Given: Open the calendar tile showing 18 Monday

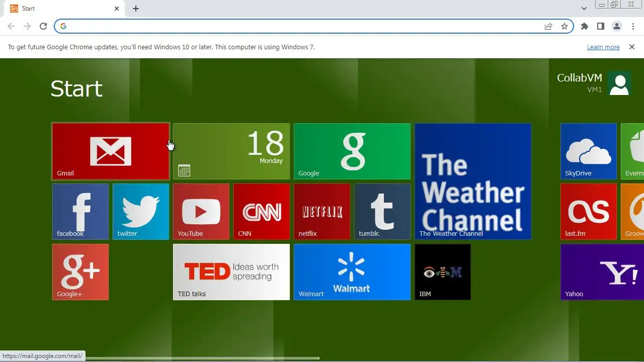Looking at the screenshot, I should [x=231, y=151].
